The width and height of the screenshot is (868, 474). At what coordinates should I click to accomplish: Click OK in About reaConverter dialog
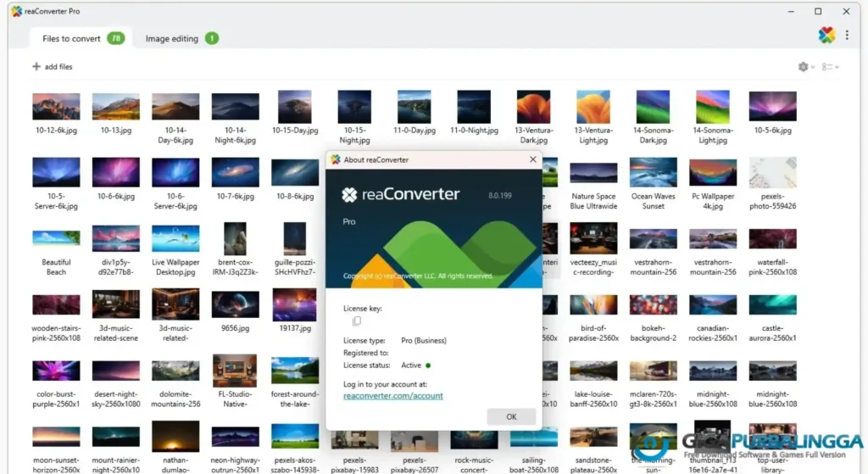pyautogui.click(x=511, y=416)
